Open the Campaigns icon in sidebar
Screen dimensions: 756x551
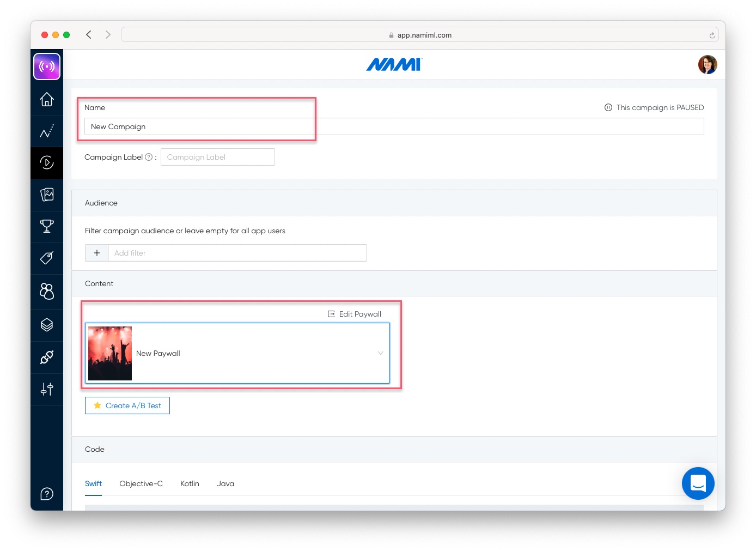click(47, 162)
